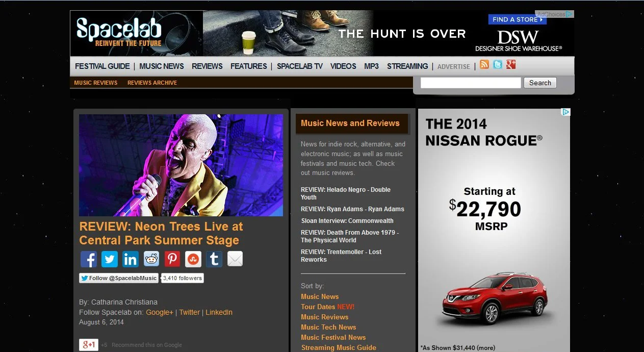The height and width of the screenshot is (352, 644).
Task: Sort by Music Reviews
Action: point(325,317)
